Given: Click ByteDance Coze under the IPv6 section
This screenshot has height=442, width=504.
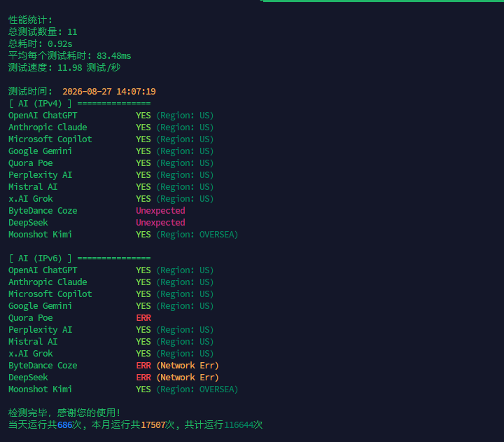Looking at the screenshot, I should [x=43, y=365].
